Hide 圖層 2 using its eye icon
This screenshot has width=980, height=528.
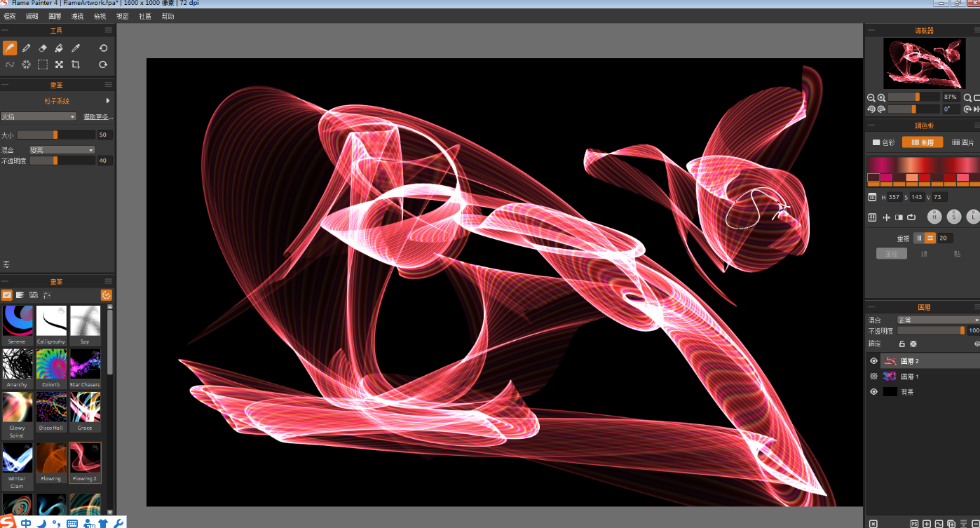(x=873, y=361)
